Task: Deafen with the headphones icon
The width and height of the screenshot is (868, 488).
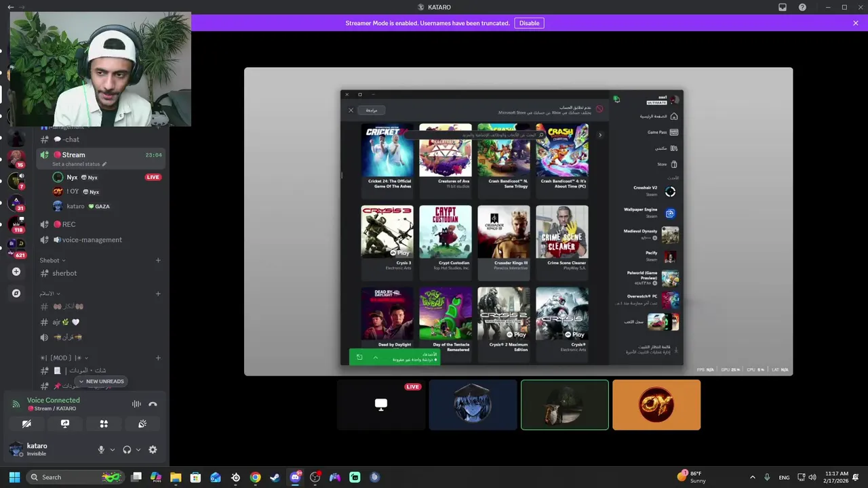Action: click(x=127, y=449)
